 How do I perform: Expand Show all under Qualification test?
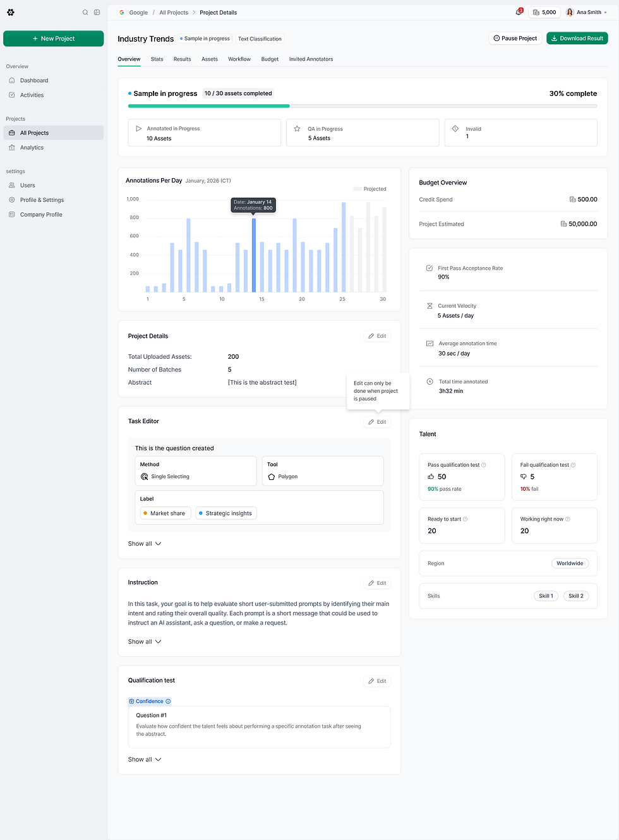[x=145, y=760]
